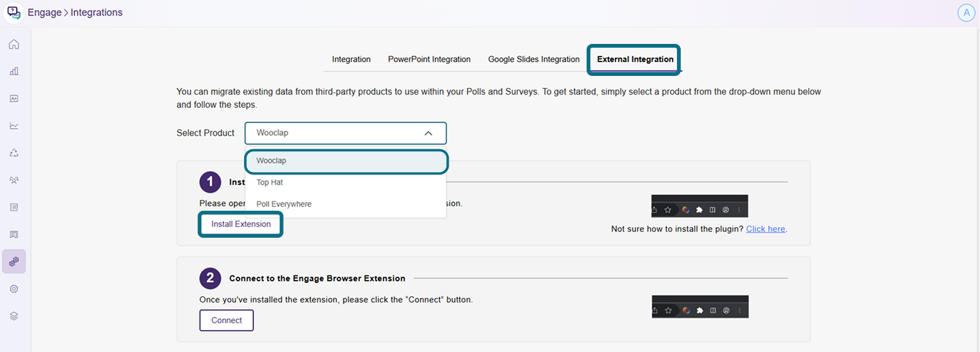This screenshot has width=980, height=352.
Task: Click 'Connect to the Engage Browser Extension' heading
Action: [317, 278]
